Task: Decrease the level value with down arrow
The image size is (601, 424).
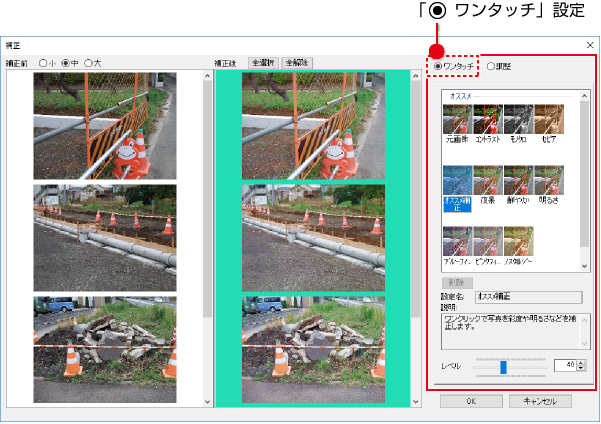Action: click(x=580, y=369)
